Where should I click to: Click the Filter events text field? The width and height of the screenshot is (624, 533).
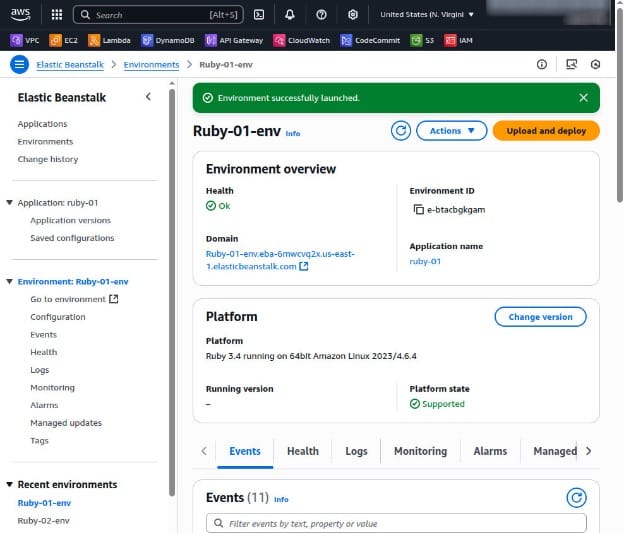396,523
